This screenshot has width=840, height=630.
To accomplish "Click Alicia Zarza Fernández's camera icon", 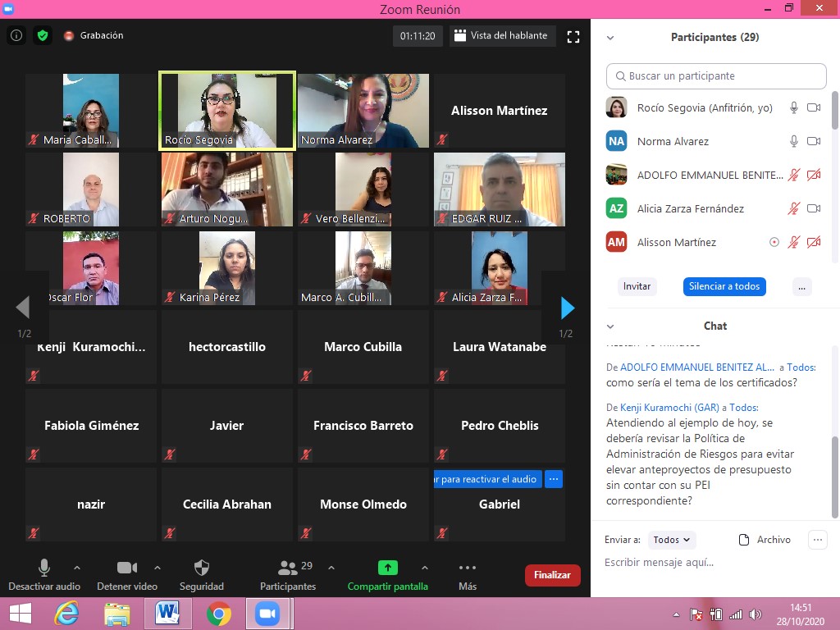I will tap(814, 208).
